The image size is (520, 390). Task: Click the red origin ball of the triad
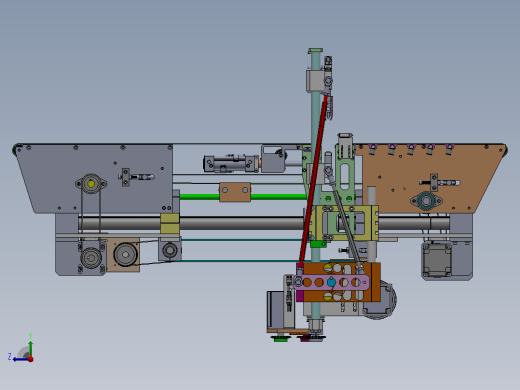click(31, 359)
